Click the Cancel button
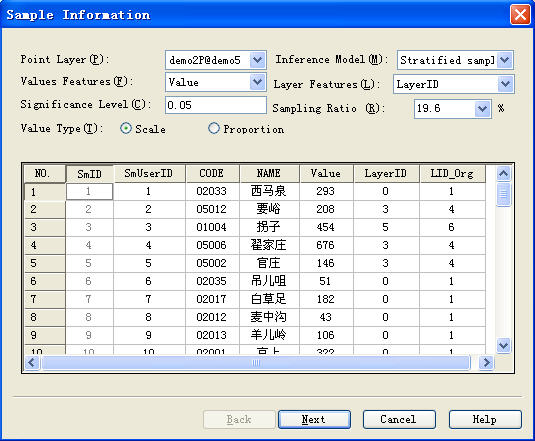Image resolution: width=535 pixels, height=441 pixels. coord(399,419)
